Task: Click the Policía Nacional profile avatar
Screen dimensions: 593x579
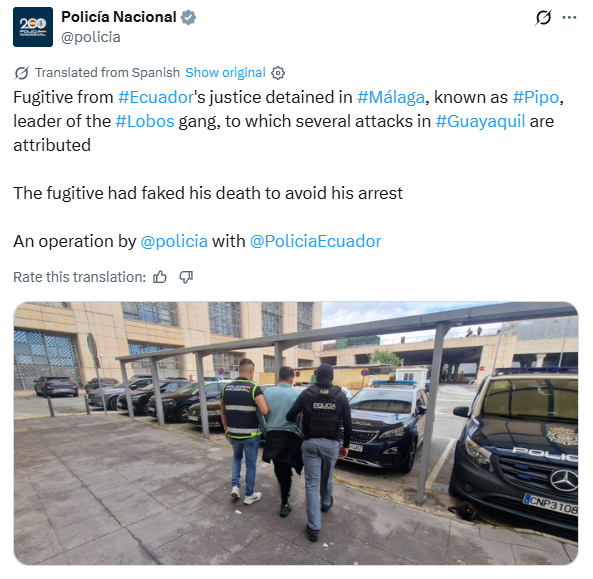Action: [33, 27]
